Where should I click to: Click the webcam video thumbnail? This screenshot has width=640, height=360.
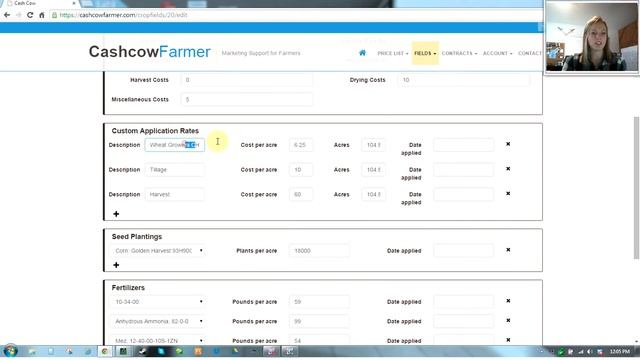pos(592,37)
